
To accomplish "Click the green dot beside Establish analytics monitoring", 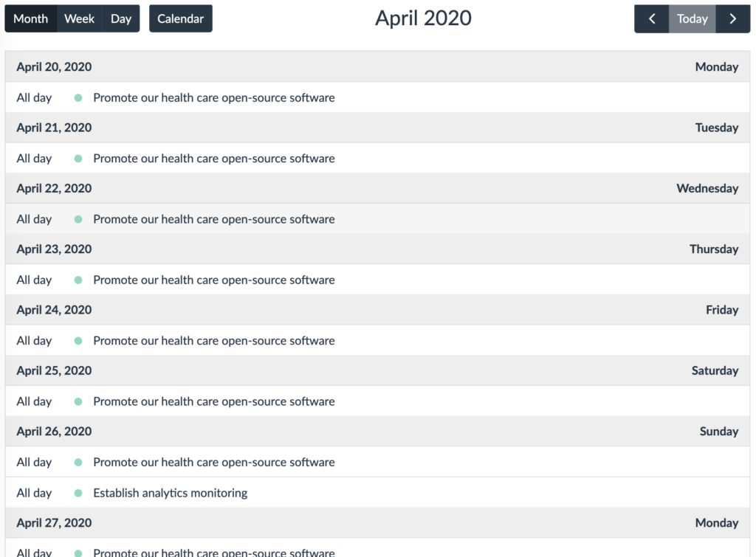I will 76,493.
